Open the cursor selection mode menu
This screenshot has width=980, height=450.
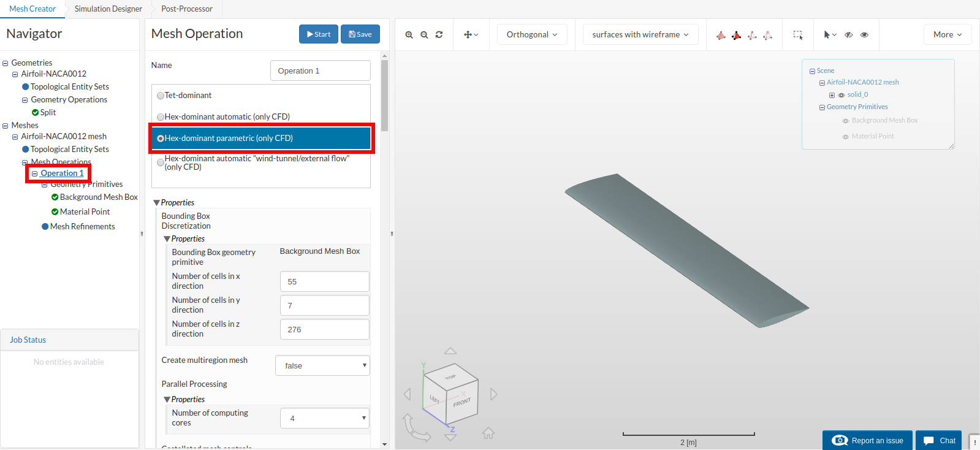[830, 35]
